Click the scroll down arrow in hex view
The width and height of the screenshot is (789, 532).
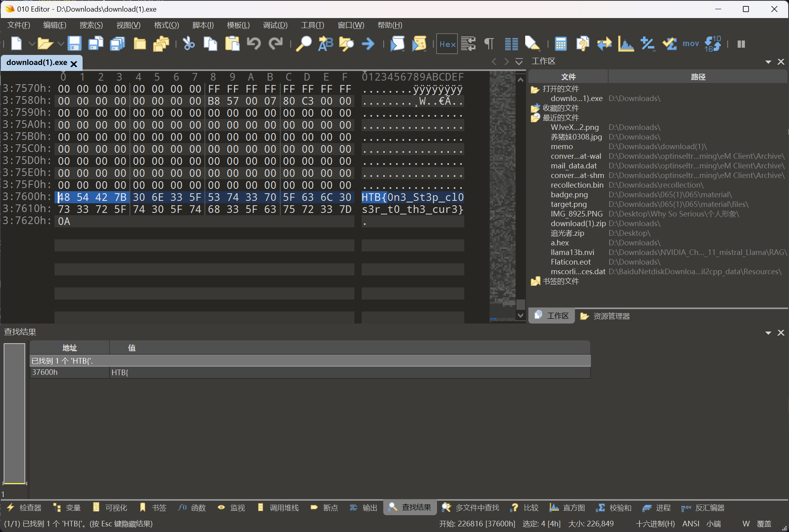[x=521, y=316]
